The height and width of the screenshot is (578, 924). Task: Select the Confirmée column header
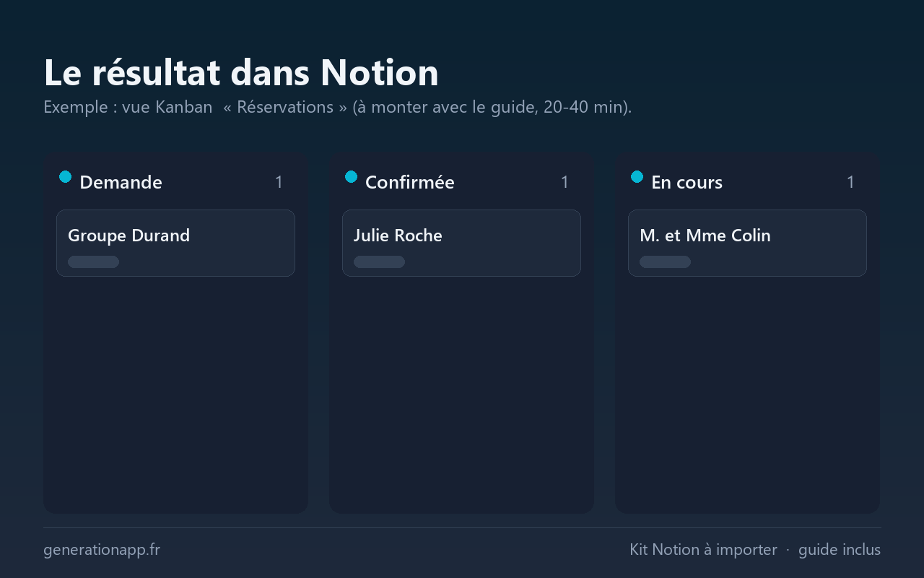tap(410, 182)
